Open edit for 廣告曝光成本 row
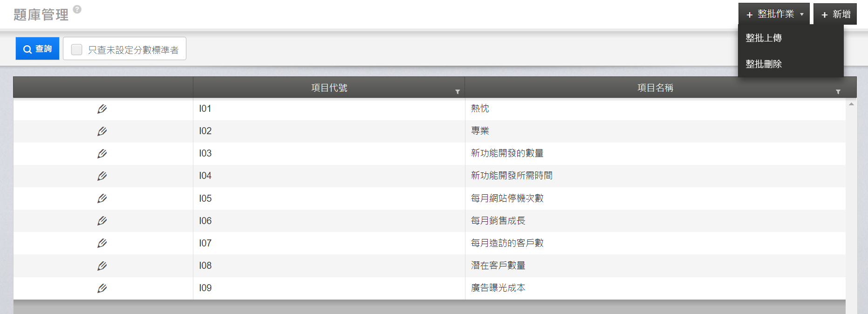 tap(102, 288)
